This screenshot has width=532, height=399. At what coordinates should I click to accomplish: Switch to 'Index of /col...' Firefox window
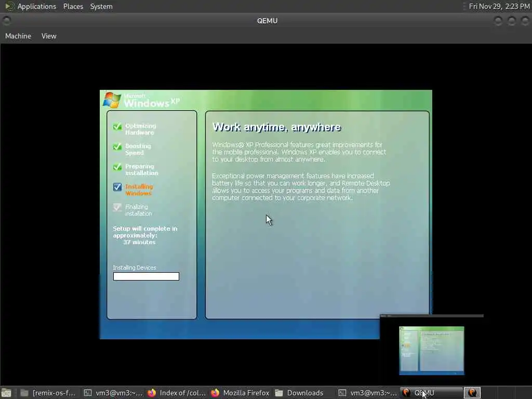tap(177, 393)
